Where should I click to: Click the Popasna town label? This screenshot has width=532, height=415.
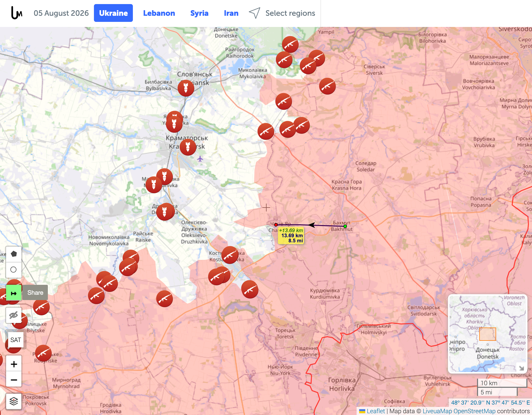tap(481, 202)
